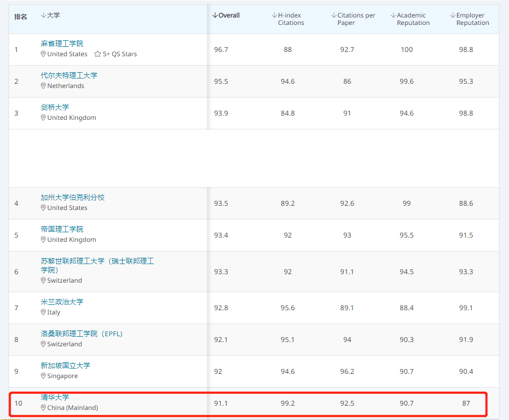509x420 pixels.
Task: Click the 5+ QS Stars star icon
Action: (97, 54)
